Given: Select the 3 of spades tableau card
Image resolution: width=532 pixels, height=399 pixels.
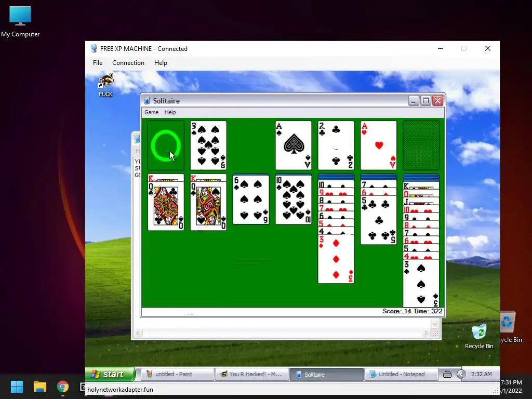Looking at the screenshot, I should coord(421,283).
